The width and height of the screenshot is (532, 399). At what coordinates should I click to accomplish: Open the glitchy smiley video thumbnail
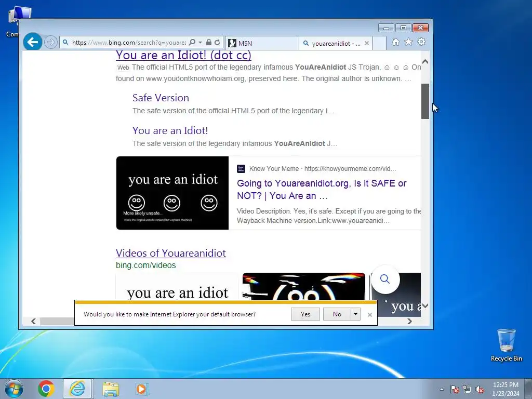pyautogui.click(x=303, y=286)
